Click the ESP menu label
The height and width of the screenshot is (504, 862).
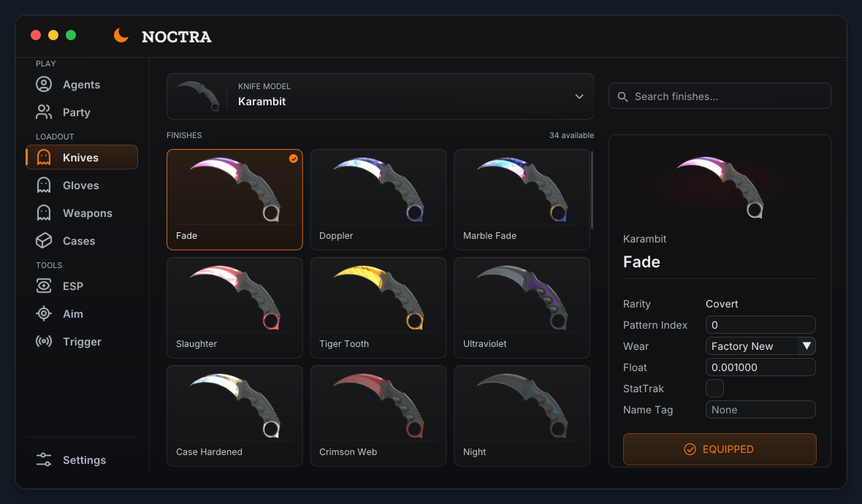[x=73, y=286]
